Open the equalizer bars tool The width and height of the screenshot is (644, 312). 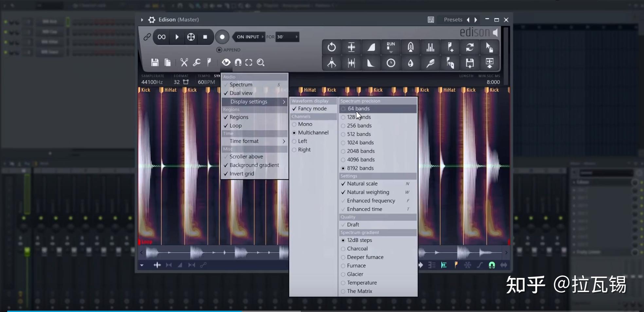click(430, 47)
